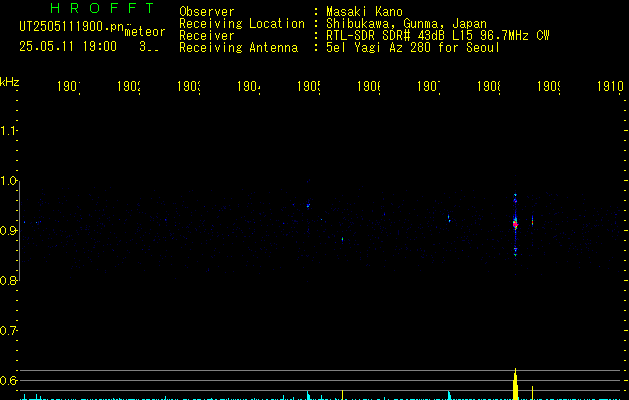Click the 1908 time axis label

point(489,86)
